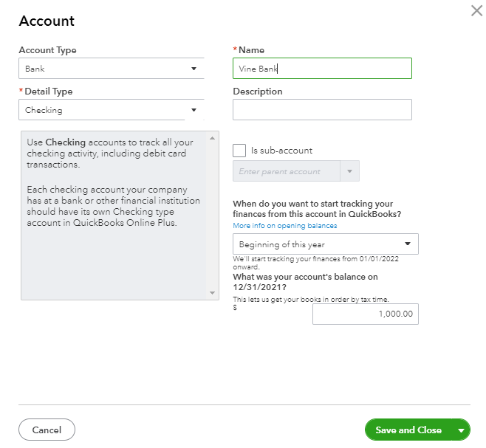Viewport: 486px width, 448px height.
Task: Click the Save and Close button
Action: click(408, 430)
